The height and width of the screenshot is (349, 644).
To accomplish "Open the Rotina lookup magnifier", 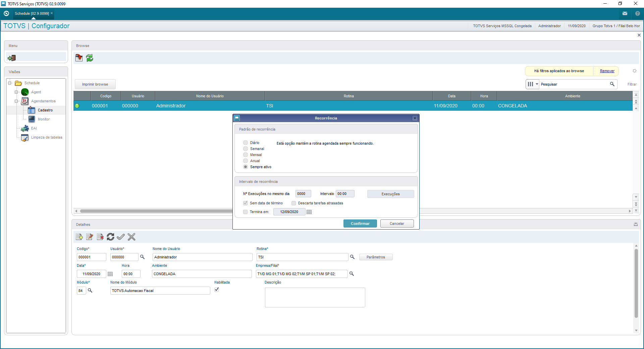I will [x=352, y=257].
